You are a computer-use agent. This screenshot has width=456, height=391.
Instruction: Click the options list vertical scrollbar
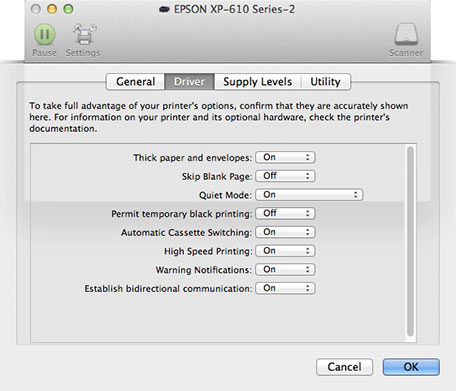pos(411,241)
